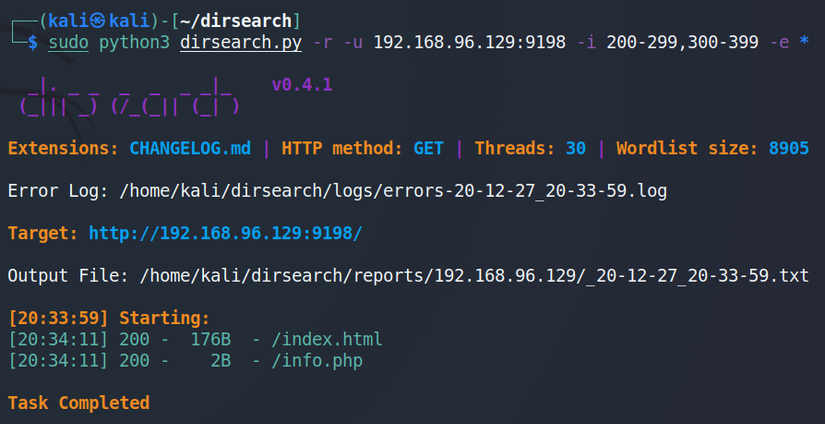The width and height of the screenshot is (825, 424).
Task: Click the GET HTTP method value
Action: [x=430, y=148]
